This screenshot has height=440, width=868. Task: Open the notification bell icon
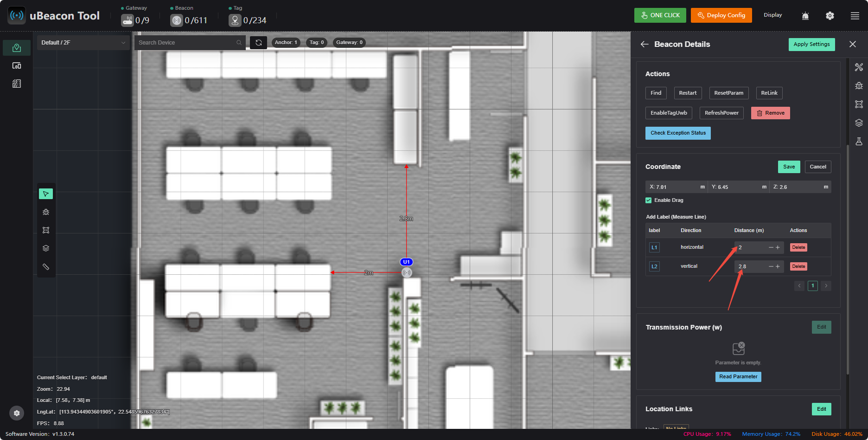pos(805,16)
